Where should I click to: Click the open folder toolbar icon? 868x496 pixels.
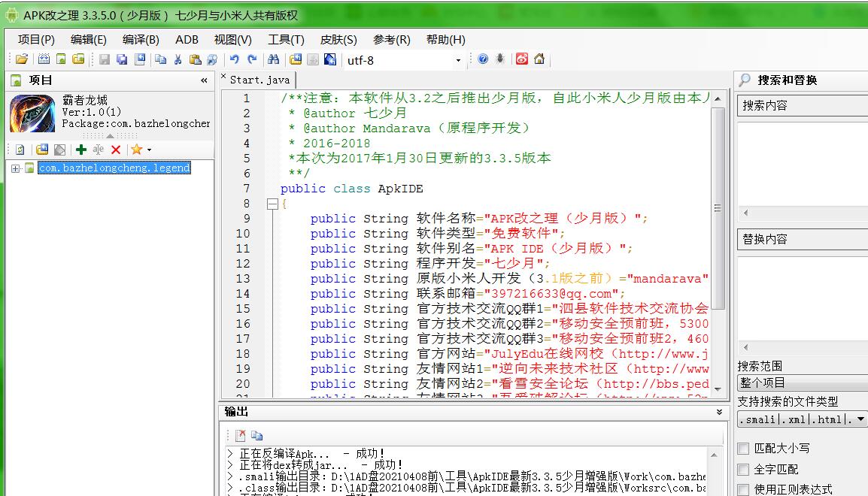tap(22, 59)
